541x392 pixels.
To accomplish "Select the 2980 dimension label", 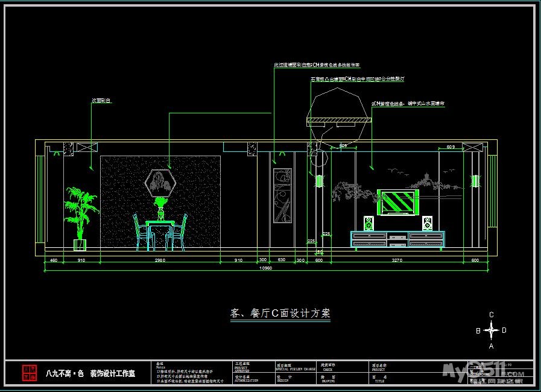I will [160, 261].
